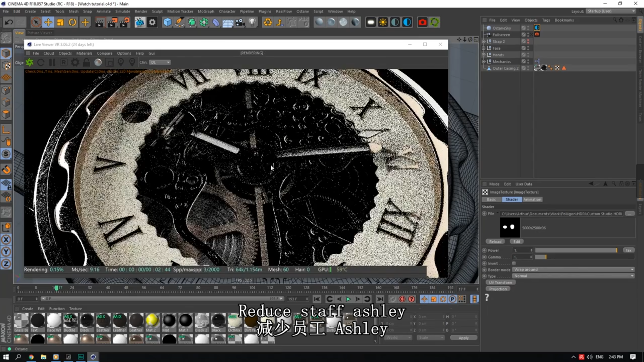
Task: Open the Border mode Wrap around dropdown
Action: pos(573,270)
